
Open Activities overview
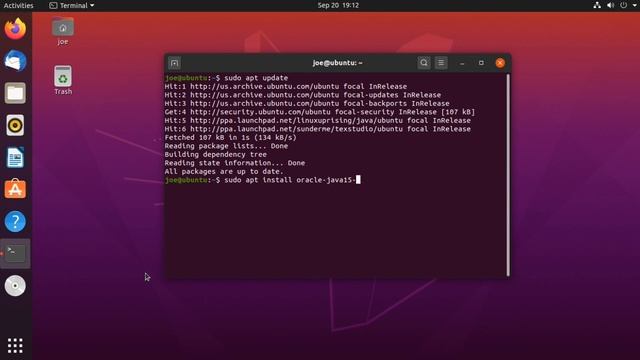click(x=18, y=5)
